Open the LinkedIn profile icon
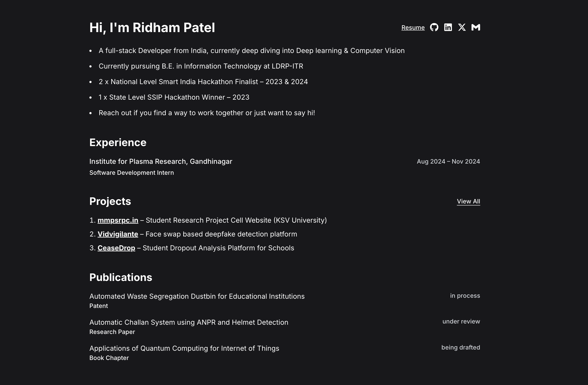 (448, 27)
